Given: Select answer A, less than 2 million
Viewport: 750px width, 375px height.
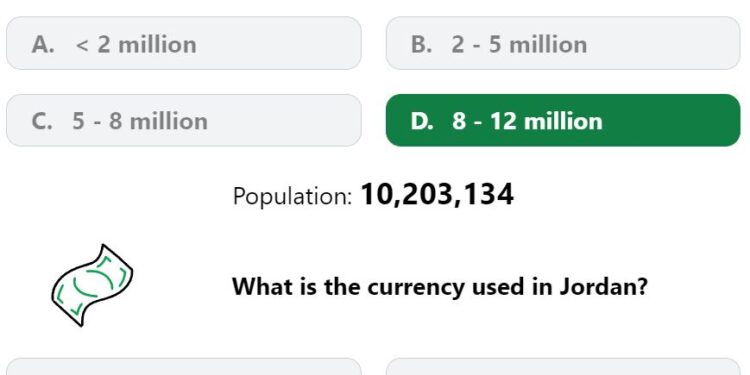Looking at the screenshot, I should point(184,43).
